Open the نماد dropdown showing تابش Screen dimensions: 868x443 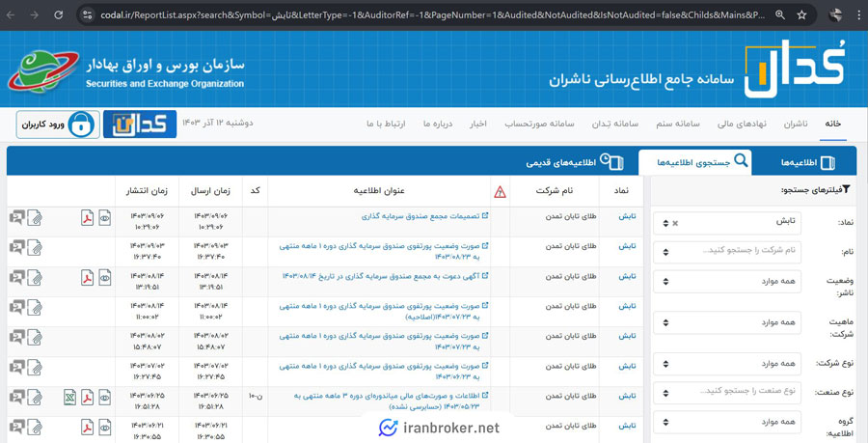[727, 223]
